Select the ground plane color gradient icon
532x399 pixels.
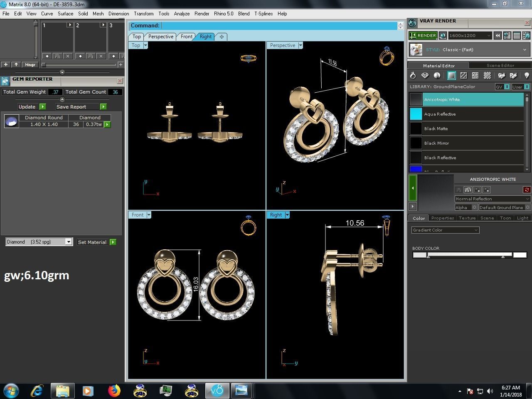(451, 75)
